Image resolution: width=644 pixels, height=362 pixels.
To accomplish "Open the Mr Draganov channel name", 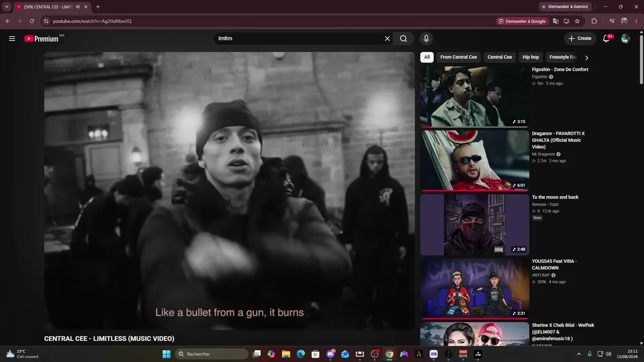I will [543, 154].
